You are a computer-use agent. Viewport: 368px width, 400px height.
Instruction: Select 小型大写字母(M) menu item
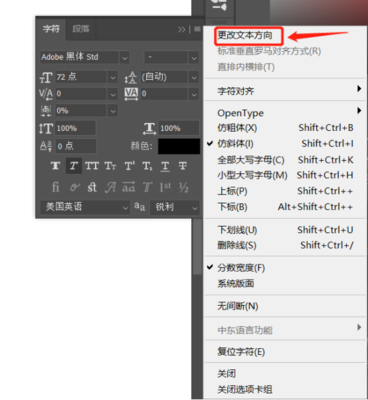pyautogui.click(x=285, y=175)
